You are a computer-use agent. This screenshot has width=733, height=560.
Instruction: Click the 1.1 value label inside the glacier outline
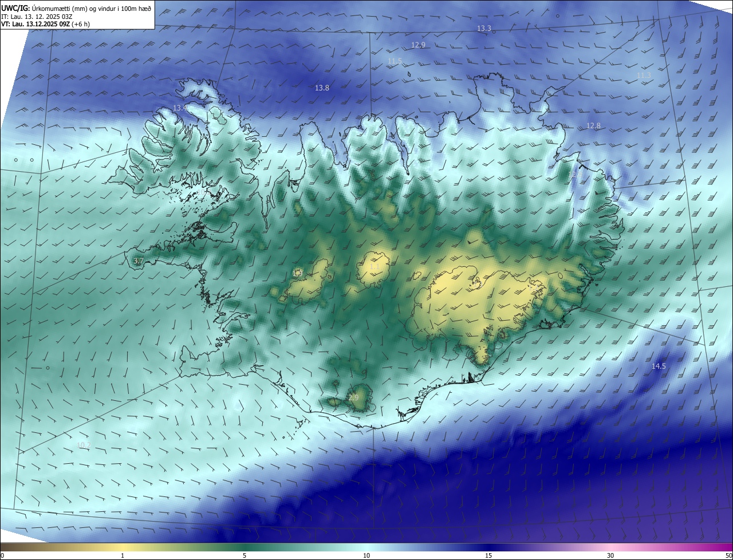click(x=375, y=267)
